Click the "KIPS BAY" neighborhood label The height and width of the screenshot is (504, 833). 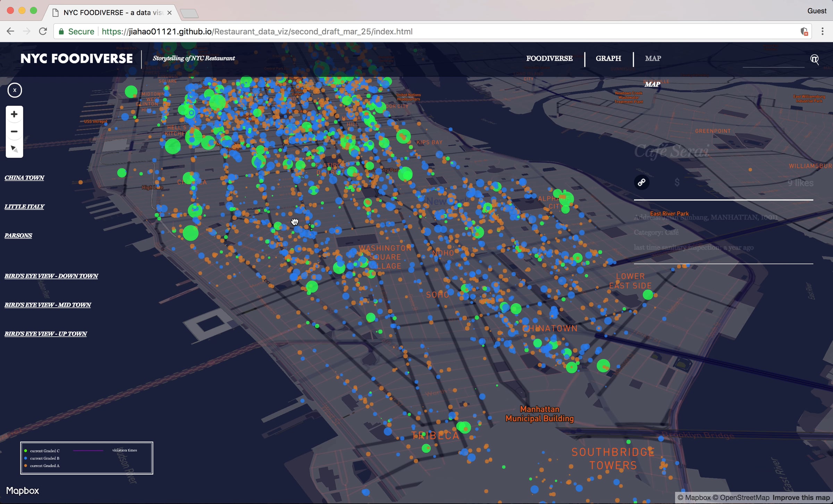tap(429, 142)
